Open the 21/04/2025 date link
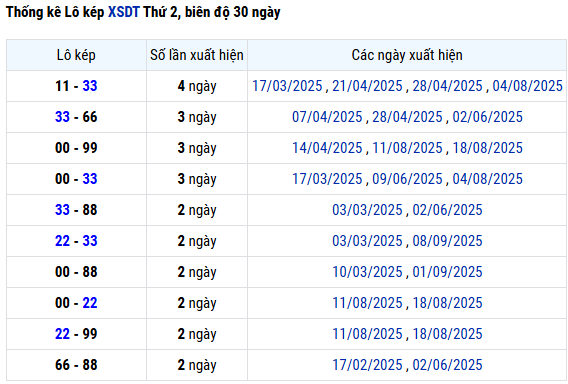The image size is (568, 384). 367,86
